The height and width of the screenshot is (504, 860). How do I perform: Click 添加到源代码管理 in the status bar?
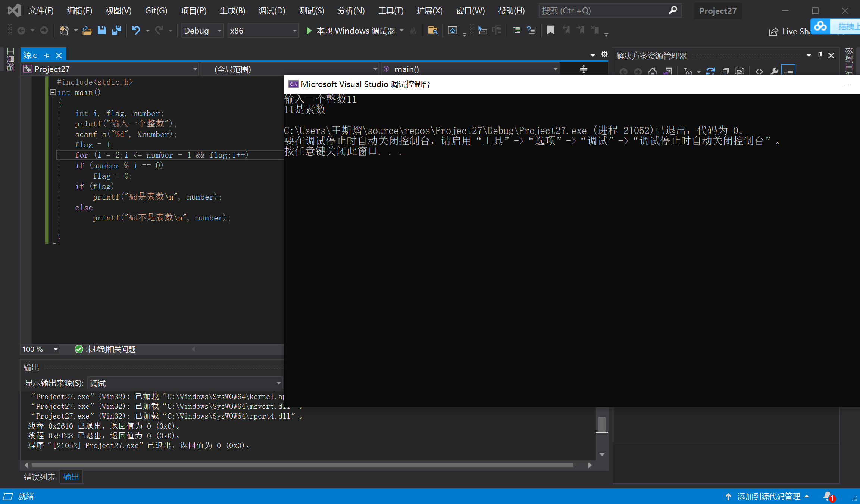pos(769,496)
